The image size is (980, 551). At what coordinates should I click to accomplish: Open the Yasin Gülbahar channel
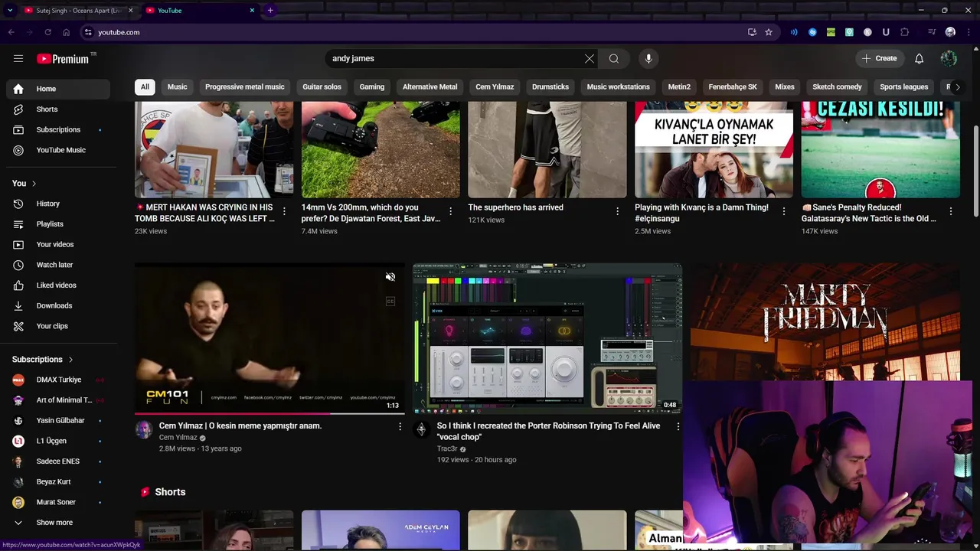tap(58, 420)
